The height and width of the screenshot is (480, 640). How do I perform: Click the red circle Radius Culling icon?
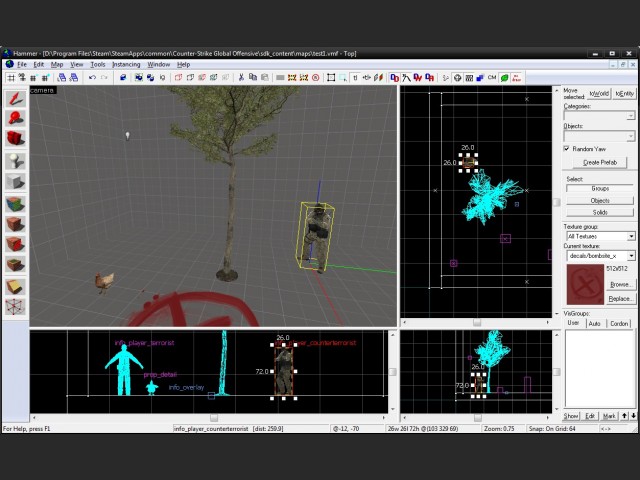point(316,78)
